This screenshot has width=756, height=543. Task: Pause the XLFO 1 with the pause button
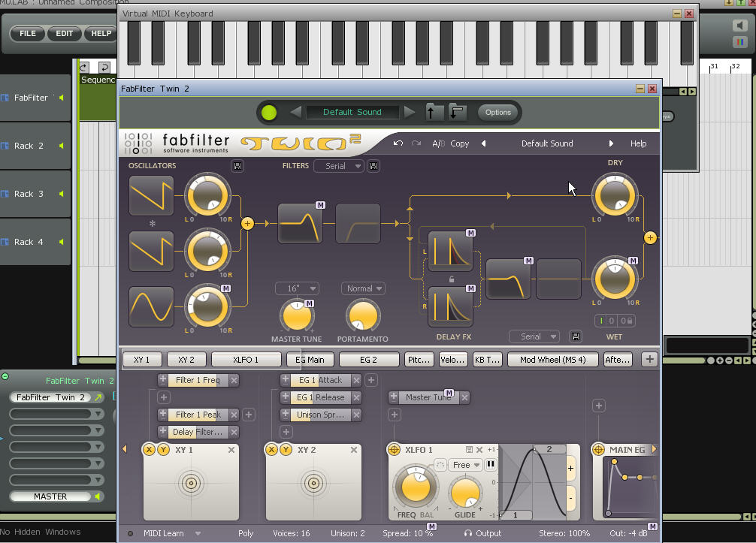click(x=490, y=464)
